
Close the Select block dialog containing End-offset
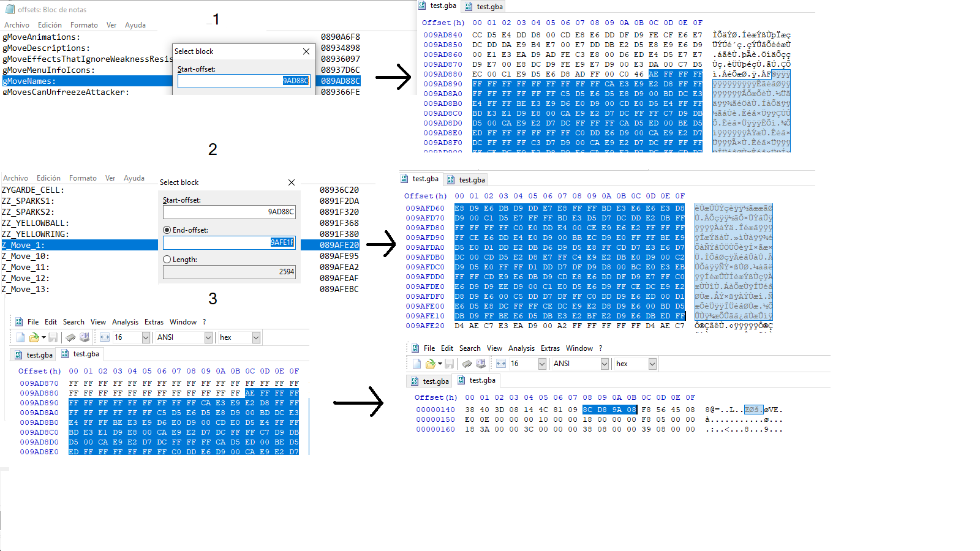pyautogui.click(x=292, y=182)
